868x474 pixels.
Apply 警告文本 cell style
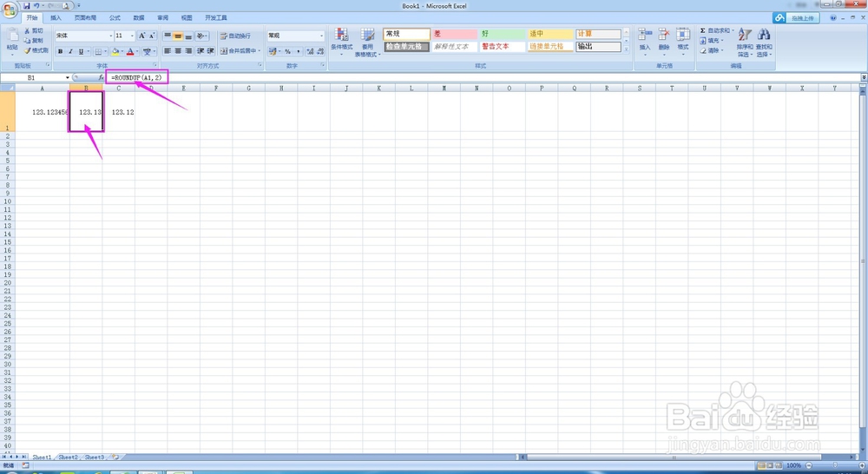502,47
